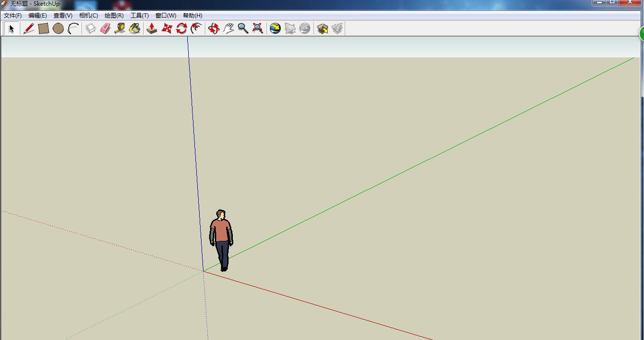The width and height of the screenshot is (644, 340).
Task: Choose the Pan hand tool
Action: [x=229, y=29]
